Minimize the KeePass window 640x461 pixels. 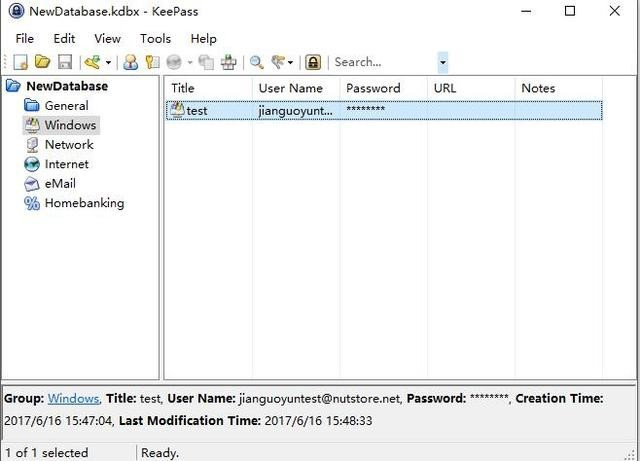coord(526,11)
